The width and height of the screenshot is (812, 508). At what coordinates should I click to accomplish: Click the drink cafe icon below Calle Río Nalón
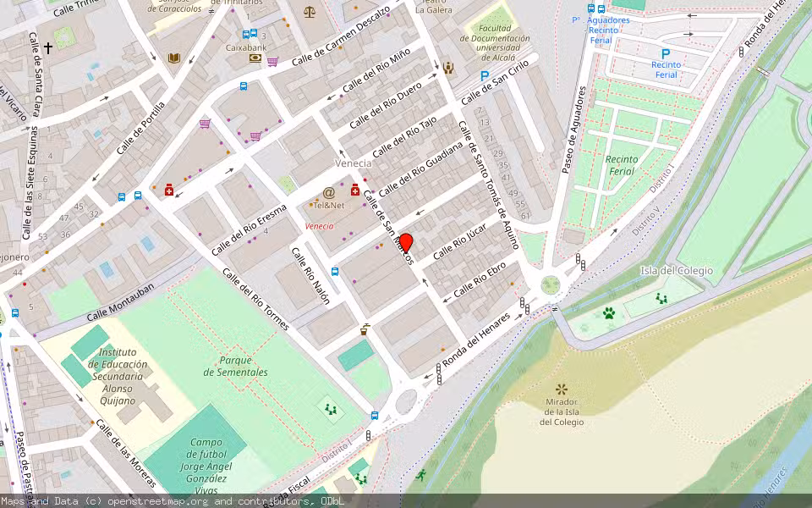[x=365, y=329]
